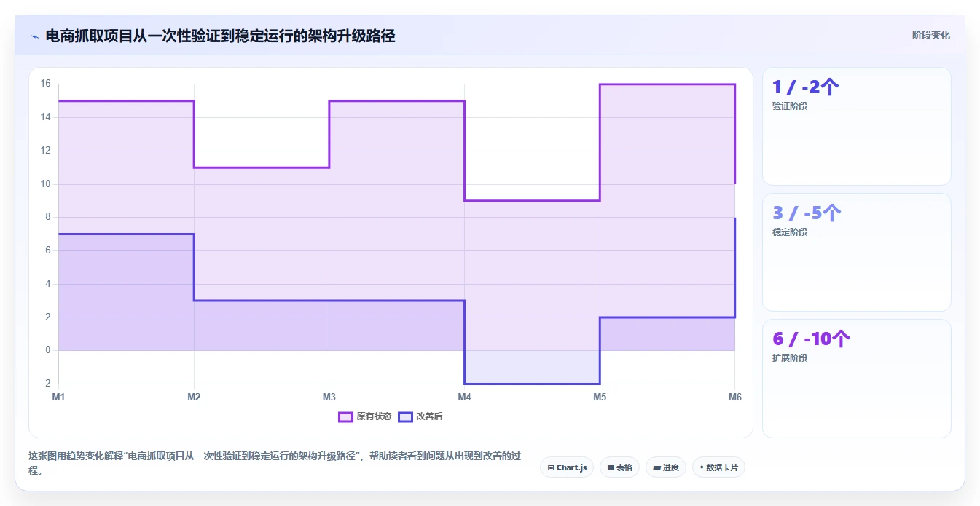Click the icon inside the Chart.js tag
The image size is (980, 506).
tap(551, 467)
